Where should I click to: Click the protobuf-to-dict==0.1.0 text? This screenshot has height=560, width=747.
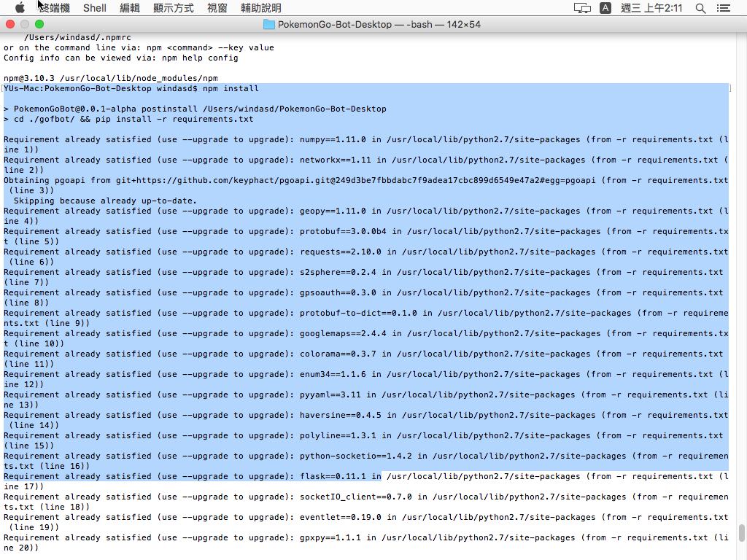(358, 314)
